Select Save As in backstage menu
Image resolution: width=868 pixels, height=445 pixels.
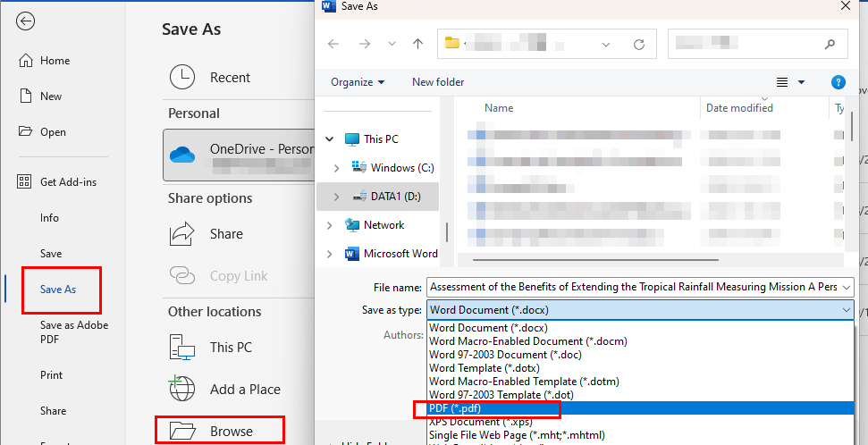tap(58, 290)
